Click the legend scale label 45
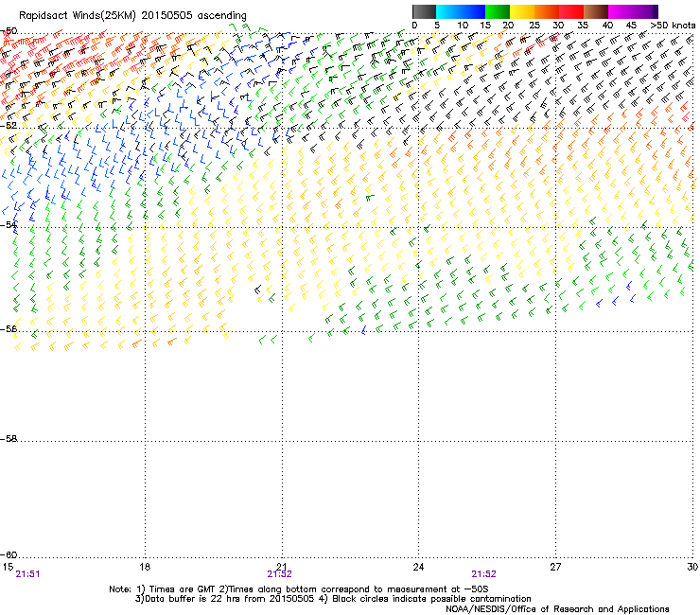This screenshot has height=615, width=700. click(631, 26)
